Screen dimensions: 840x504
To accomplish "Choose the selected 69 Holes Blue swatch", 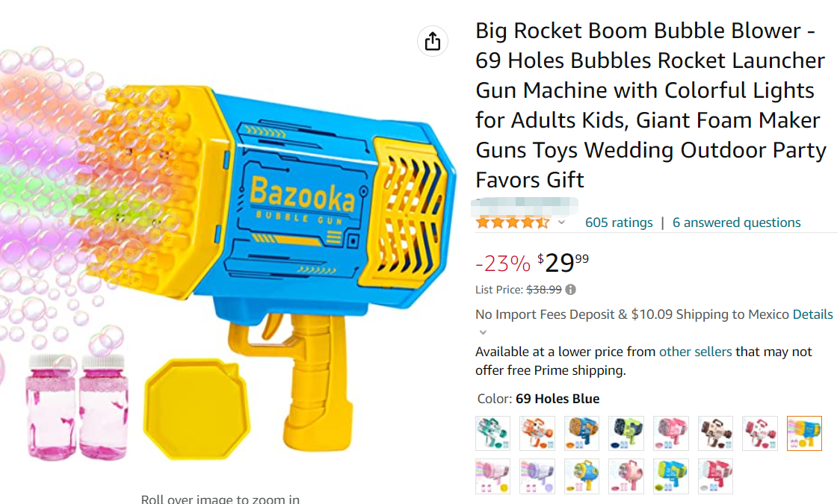I will point(804,433).
